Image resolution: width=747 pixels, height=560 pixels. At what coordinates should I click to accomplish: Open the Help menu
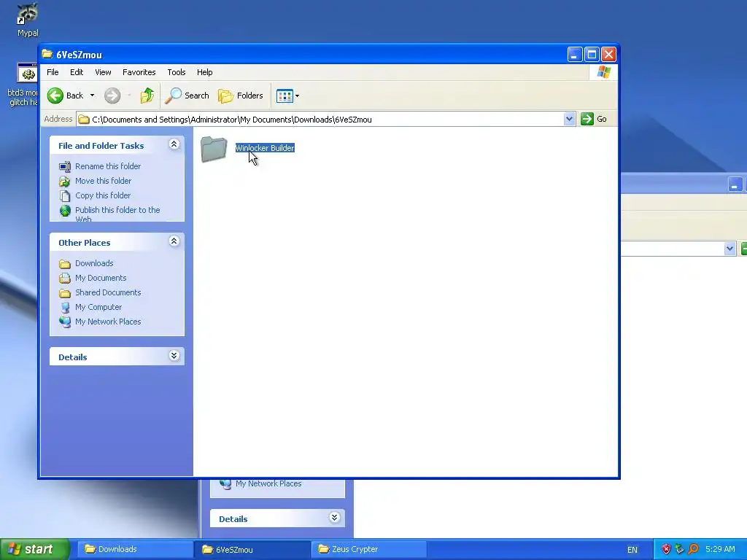(205, 72)
